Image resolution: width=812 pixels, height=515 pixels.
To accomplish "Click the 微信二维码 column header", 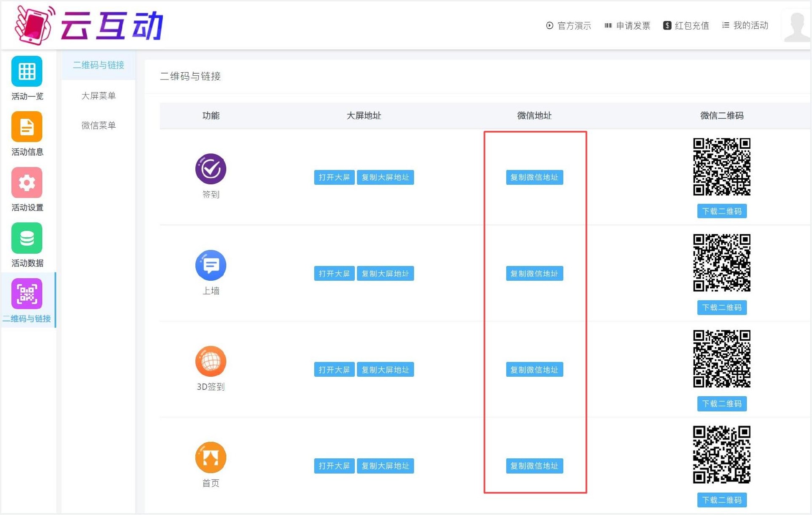I will coord(722,115).
